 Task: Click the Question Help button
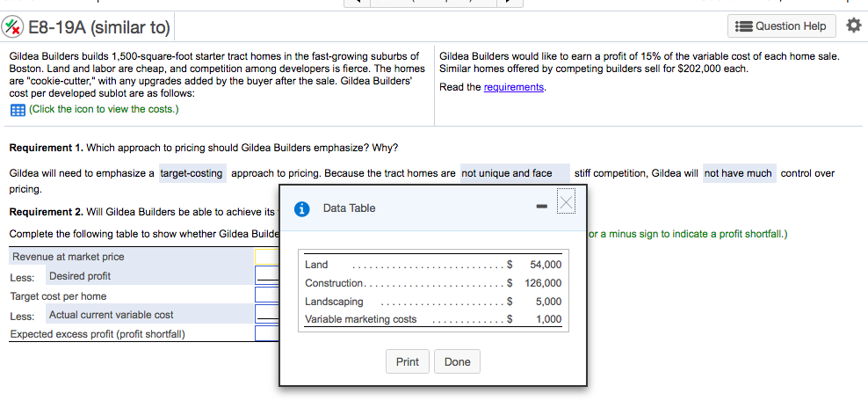pos(780,26)
